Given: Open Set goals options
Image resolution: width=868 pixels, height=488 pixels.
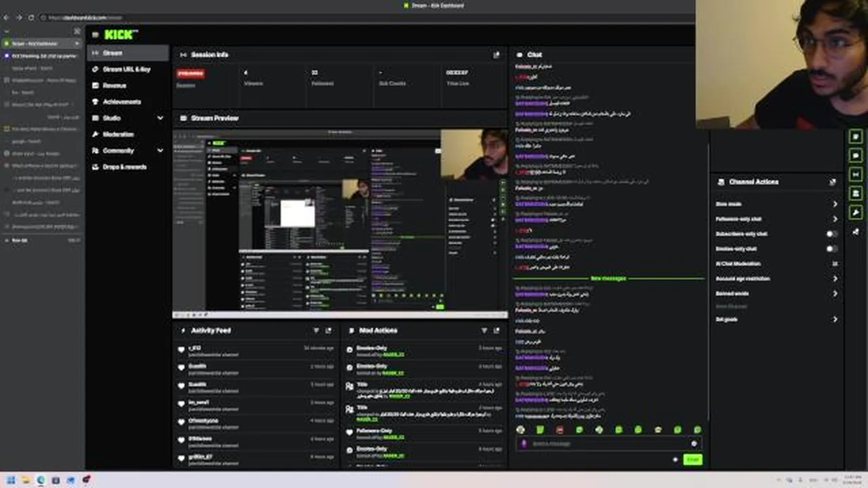Looking at the screenshot, I should point(776,319).
